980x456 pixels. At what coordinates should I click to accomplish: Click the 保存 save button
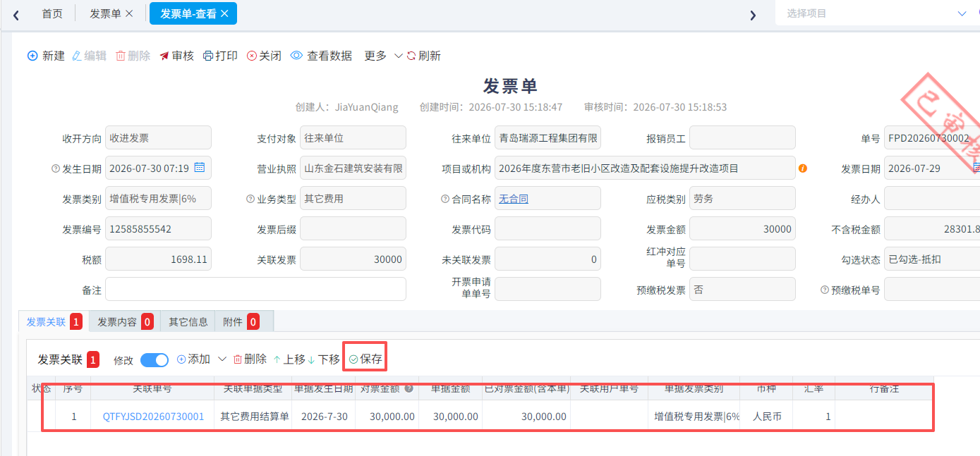coord(365,359)
